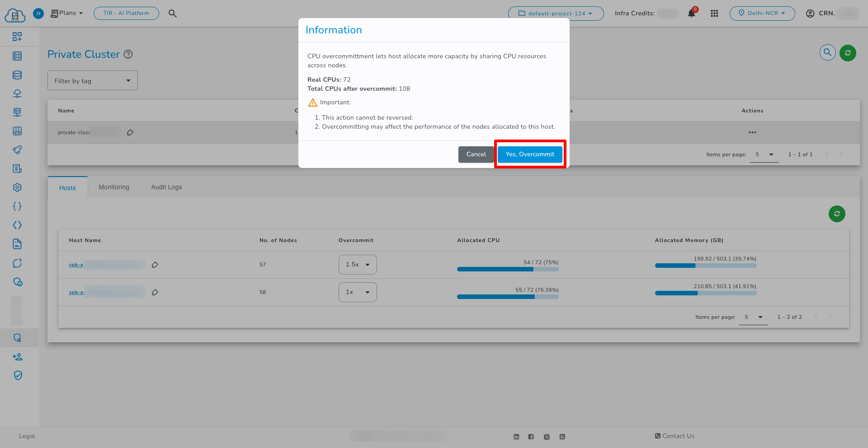Open the default-project-124 project selector

click(556, 14)
